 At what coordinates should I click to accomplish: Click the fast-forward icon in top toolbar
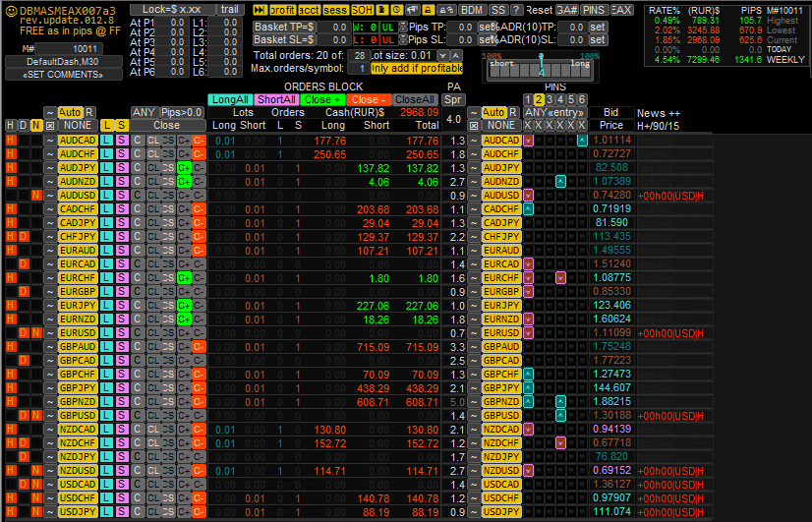coord(260,10)
